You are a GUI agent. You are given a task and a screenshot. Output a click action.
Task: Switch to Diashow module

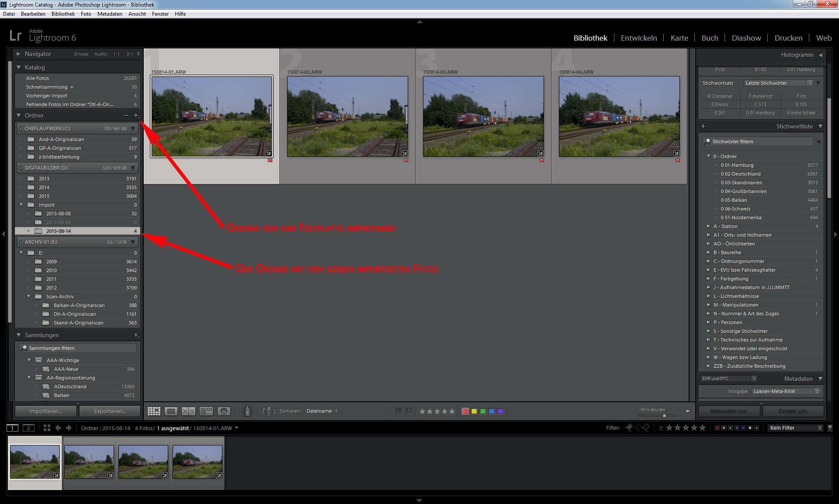pyautogui.click(x=746, y=38)
